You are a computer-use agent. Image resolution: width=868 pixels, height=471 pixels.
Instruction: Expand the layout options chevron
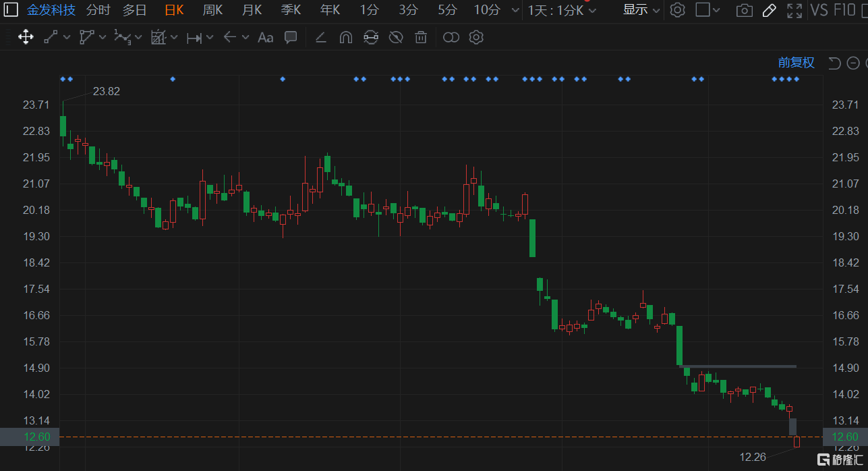point(716,11)
